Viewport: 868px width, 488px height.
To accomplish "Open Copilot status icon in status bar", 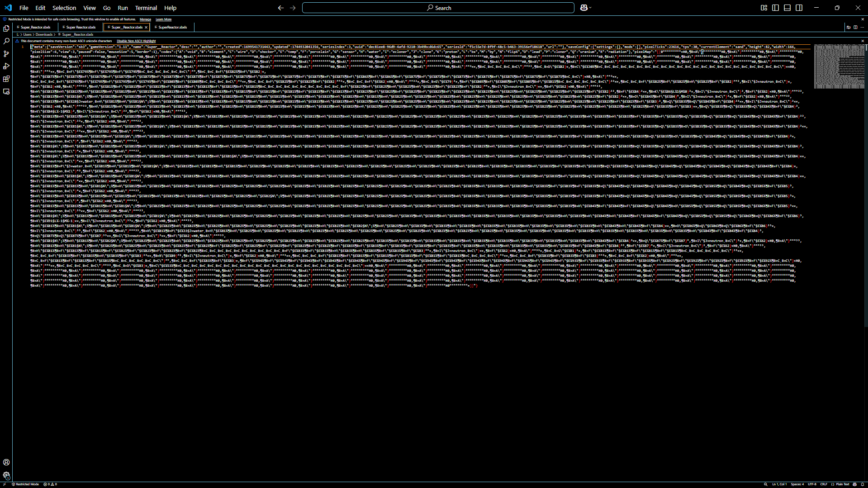I will click(854, 484).
